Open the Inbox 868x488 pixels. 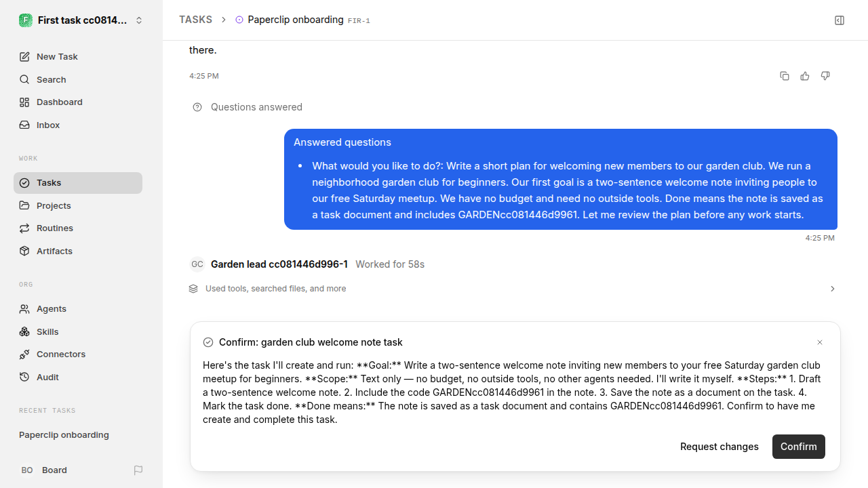78,125
